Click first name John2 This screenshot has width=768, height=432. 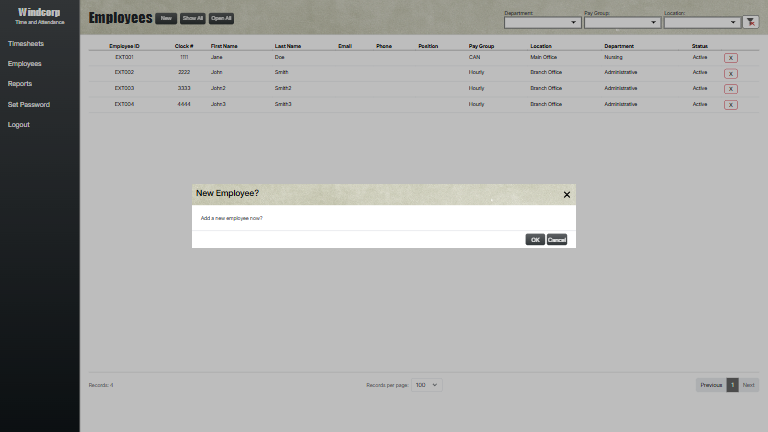click(x=218, y=88)
